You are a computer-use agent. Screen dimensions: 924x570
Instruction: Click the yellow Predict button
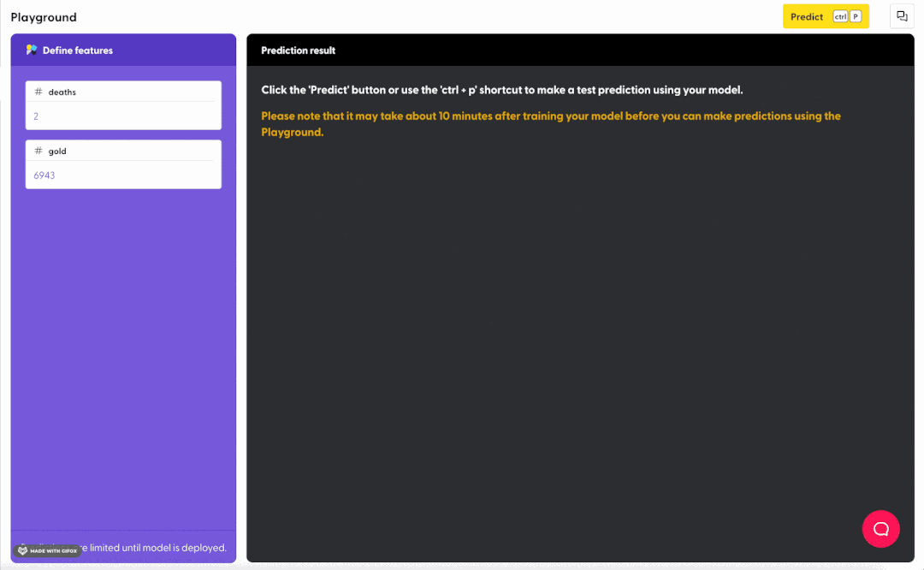(826, 16)
